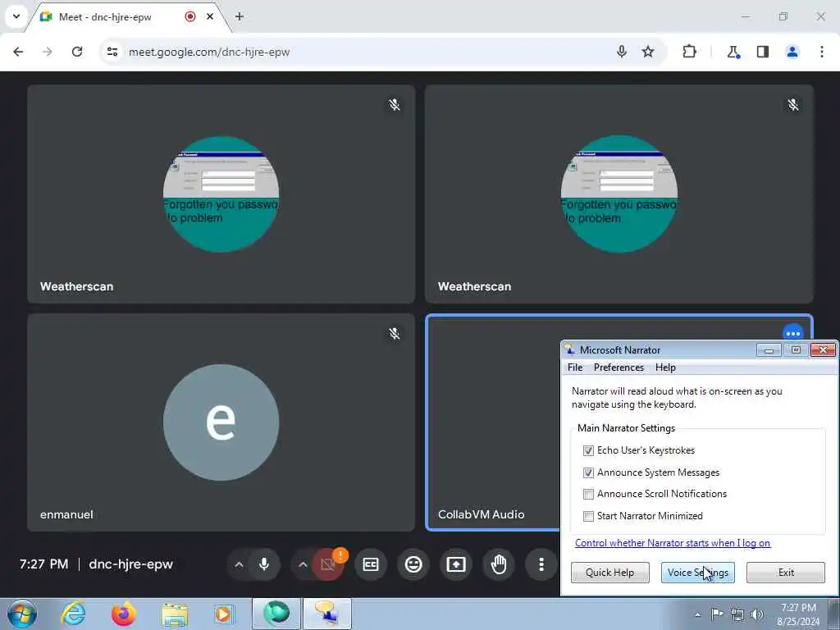Open the tab search dropdown arrow
This screenshot has width=840, height=630.
[16, 16]
